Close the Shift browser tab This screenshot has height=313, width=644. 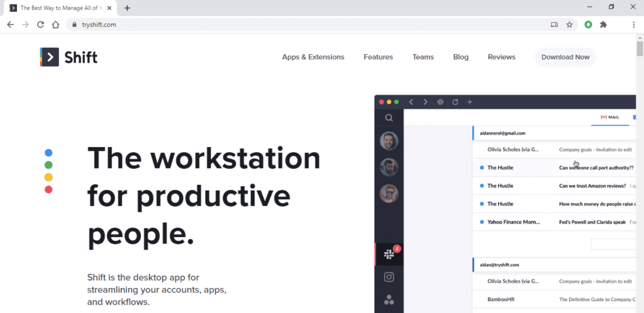tap(109, 8)
